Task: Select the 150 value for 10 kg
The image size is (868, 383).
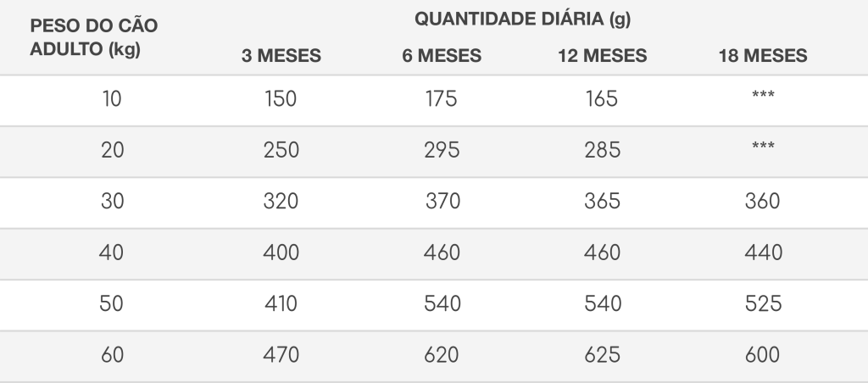Action: [x=281, y=99]
